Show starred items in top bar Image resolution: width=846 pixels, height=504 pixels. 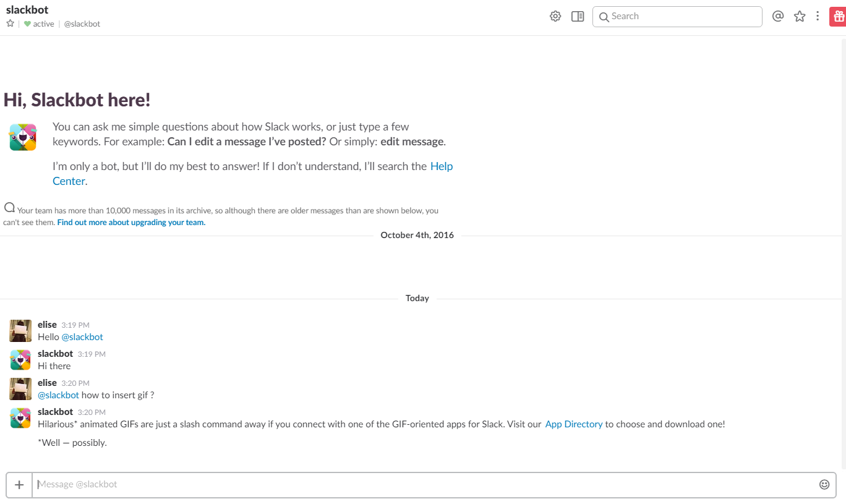[x=800, y=17]
